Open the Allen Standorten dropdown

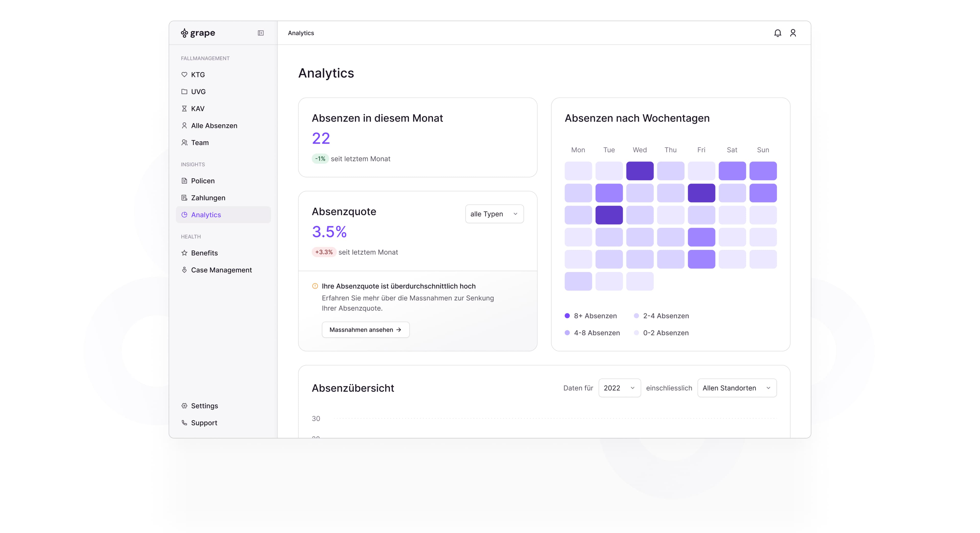pyautogui.click(x=737, y=388)
